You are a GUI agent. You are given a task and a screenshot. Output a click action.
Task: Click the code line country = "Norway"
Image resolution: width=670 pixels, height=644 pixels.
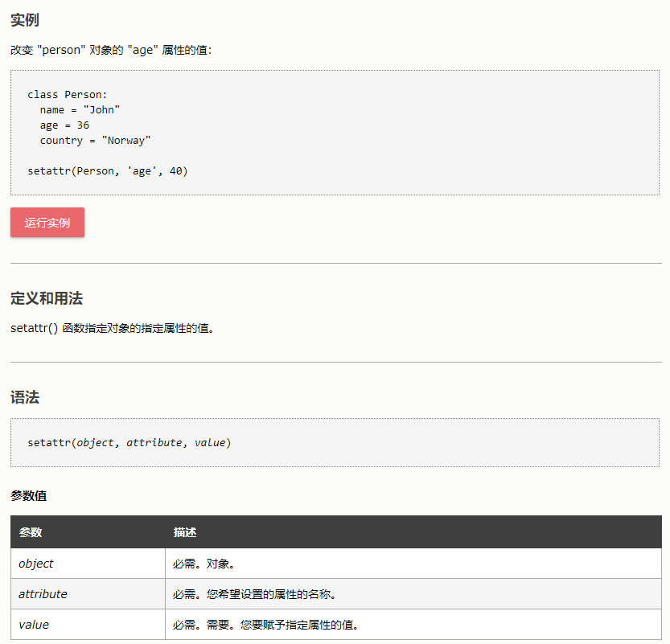pos(95,141)
